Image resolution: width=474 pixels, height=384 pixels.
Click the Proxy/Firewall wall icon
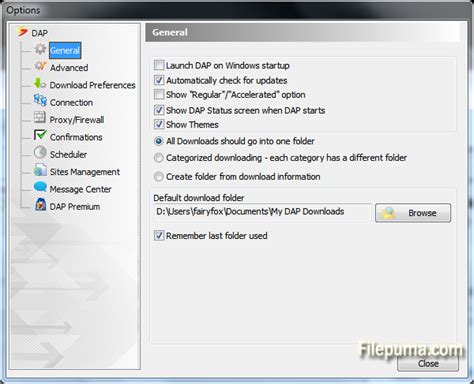tap(40, 118)
